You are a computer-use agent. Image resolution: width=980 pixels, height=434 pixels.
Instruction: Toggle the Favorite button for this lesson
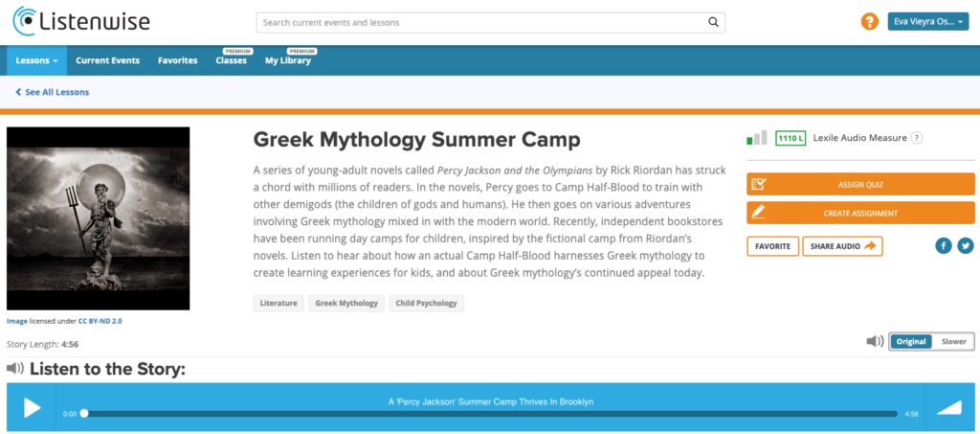coord(772,246)
